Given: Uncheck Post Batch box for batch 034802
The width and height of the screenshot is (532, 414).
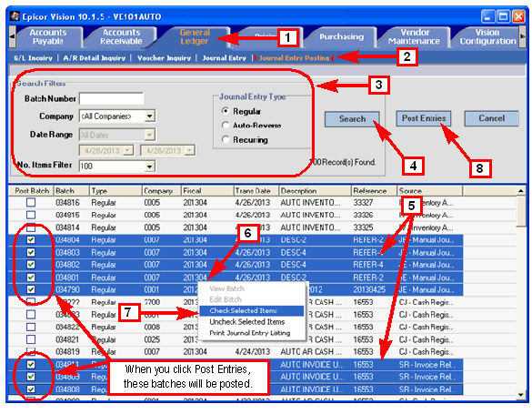Looking at the screenshot, I should 31,265.
